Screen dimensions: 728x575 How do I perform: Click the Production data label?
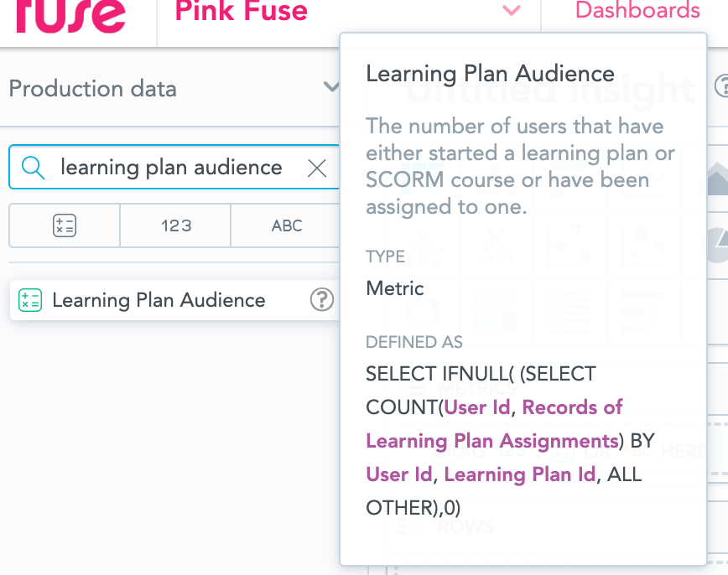coord(92,89)
